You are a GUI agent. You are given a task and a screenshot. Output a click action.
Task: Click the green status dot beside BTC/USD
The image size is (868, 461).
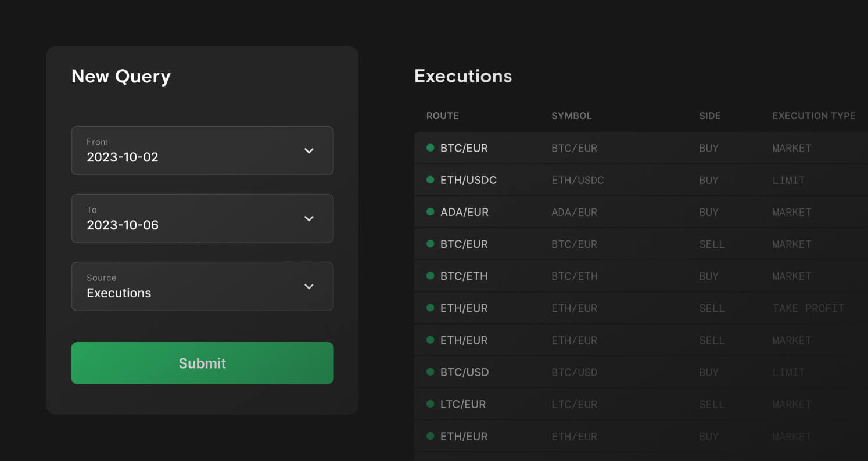tap(431, 372)
